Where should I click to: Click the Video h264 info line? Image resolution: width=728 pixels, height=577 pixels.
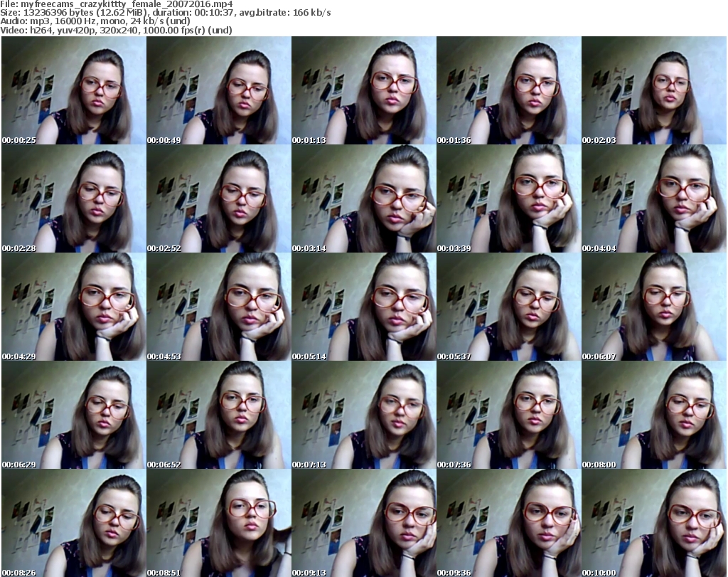116,30
